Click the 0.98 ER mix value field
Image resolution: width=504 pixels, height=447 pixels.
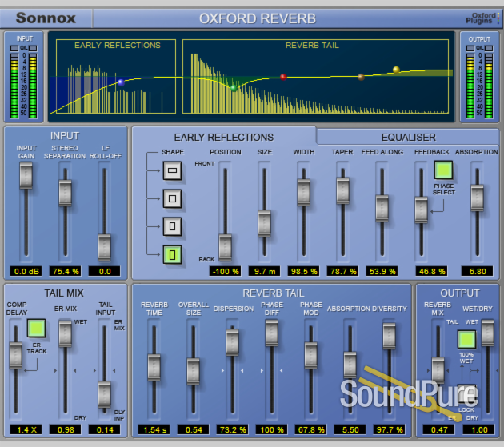coord(66,429)
